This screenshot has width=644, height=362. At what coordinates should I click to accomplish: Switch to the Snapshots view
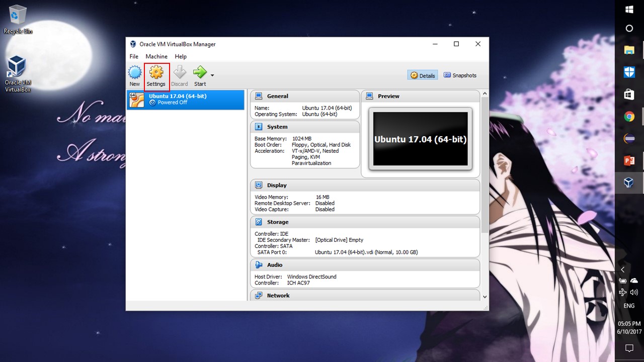tap(459, 75)
